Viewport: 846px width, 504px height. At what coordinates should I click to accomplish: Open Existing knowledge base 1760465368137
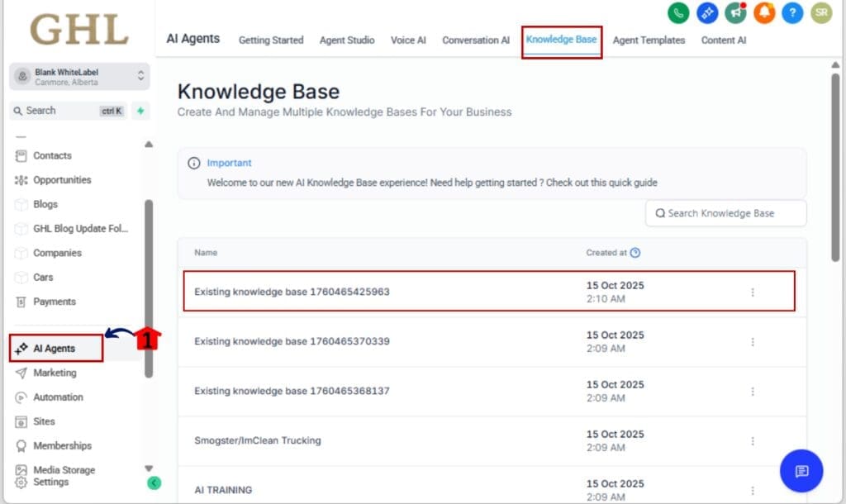292,391
